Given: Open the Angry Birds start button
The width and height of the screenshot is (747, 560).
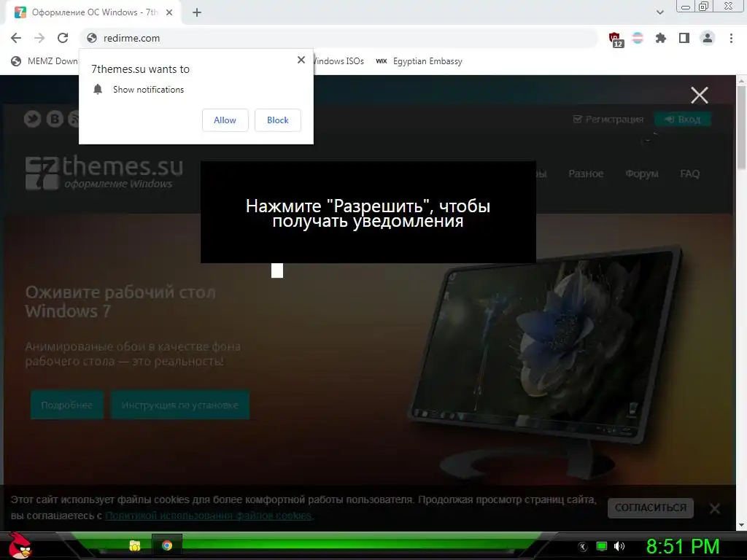Looking at the screenshot, I should point(20,545).
